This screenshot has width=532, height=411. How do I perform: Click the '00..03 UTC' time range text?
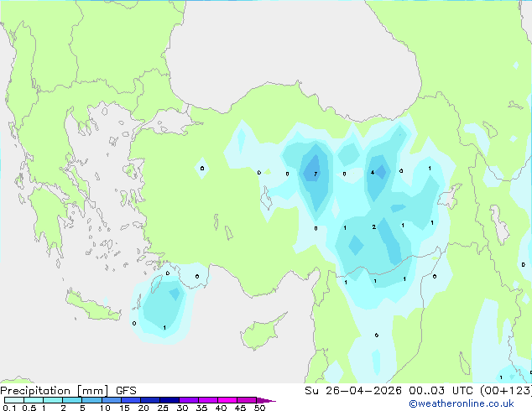(441, 391)
